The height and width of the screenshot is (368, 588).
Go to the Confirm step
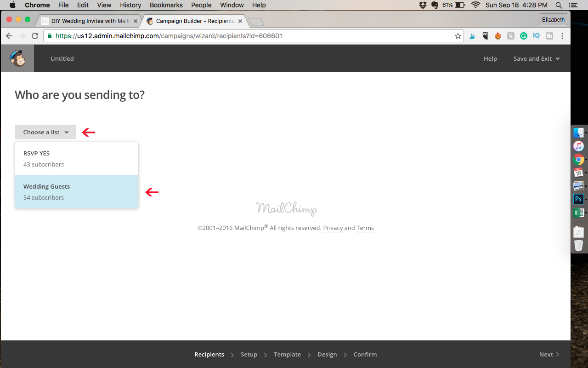coord(365,354)
